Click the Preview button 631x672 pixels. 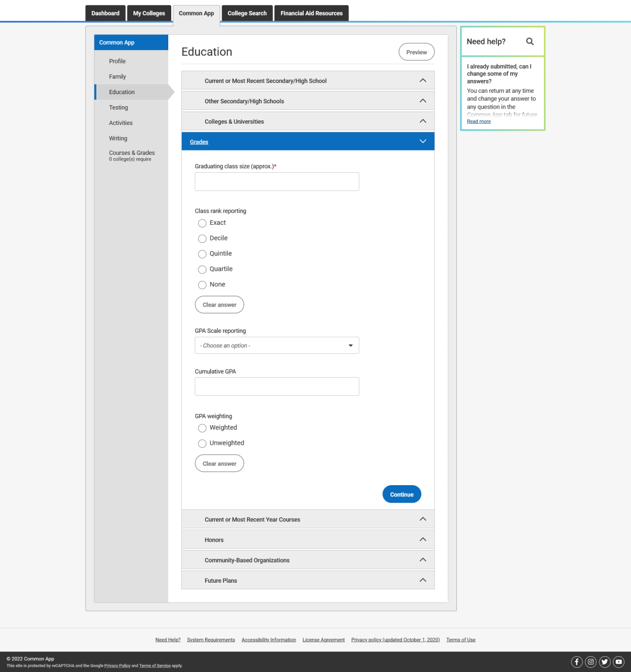tap(417, 52)
